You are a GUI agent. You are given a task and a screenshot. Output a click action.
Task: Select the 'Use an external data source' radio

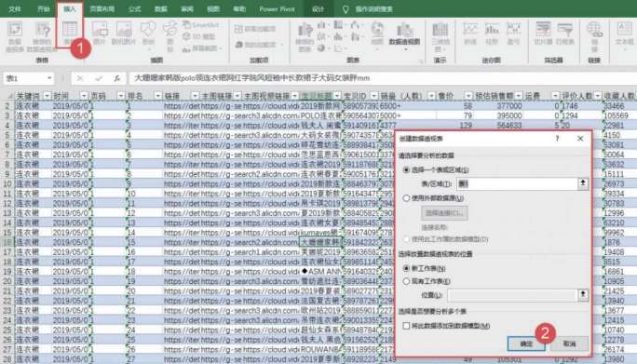click(x=406, y=198)
